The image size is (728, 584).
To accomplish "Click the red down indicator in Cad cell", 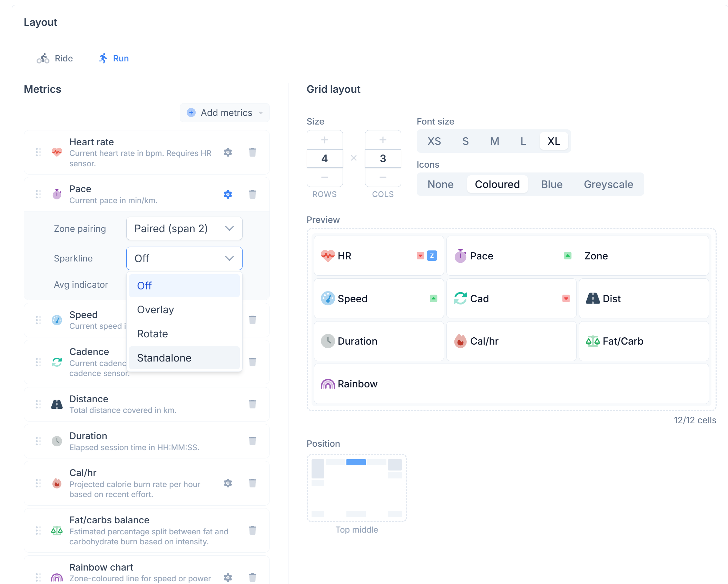I will point(566,298).
